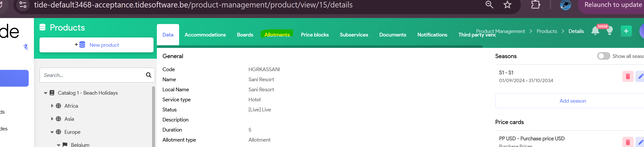This screenshot has height=147, width=644.
Task: Click the notification bell icon
Action: tap(595, 31)
